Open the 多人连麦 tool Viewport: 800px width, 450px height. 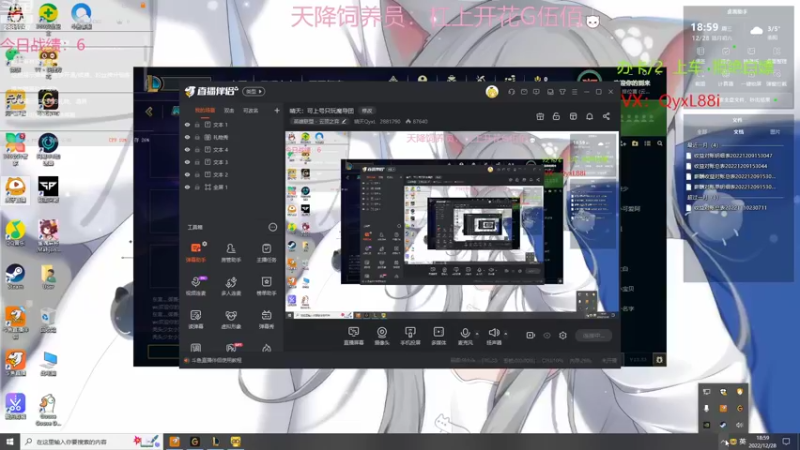point(231,286)
